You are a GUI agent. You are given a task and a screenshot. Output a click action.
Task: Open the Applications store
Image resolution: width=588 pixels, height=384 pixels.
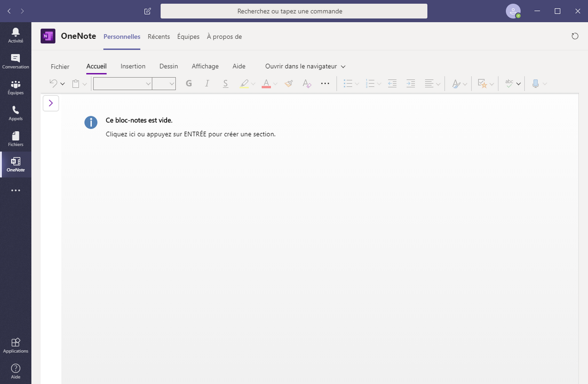pos(16,345)
